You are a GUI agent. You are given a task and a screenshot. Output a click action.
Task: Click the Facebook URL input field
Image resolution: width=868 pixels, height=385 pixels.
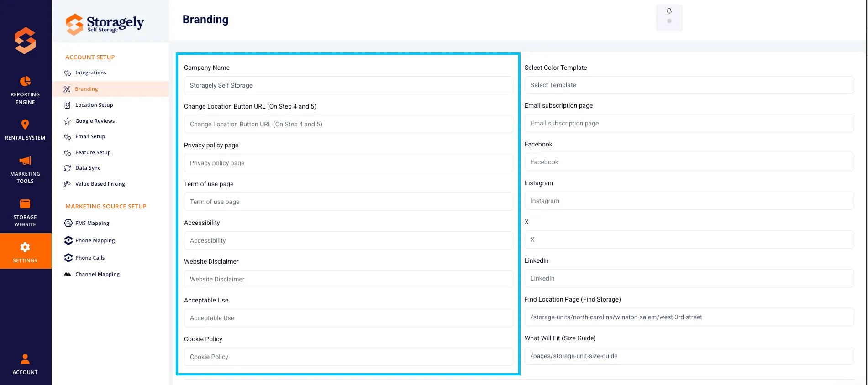point(689,162)
